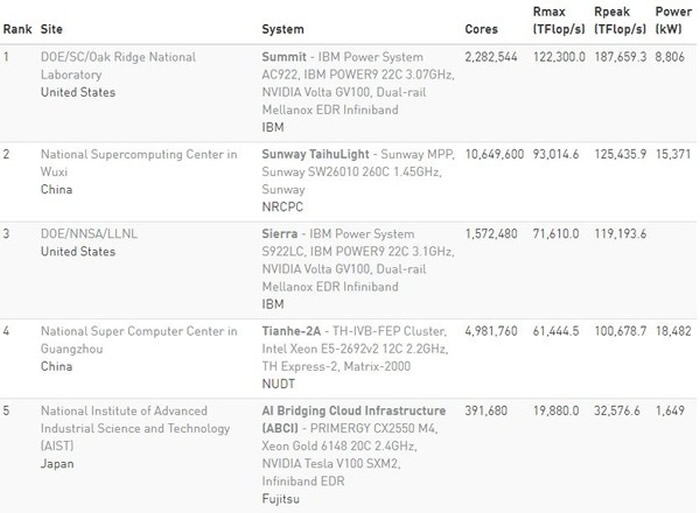Click Summit's cores value 2,282,544
Image resolution: width=700 pixels, height=513 pixels.
(x=492, y=57)
